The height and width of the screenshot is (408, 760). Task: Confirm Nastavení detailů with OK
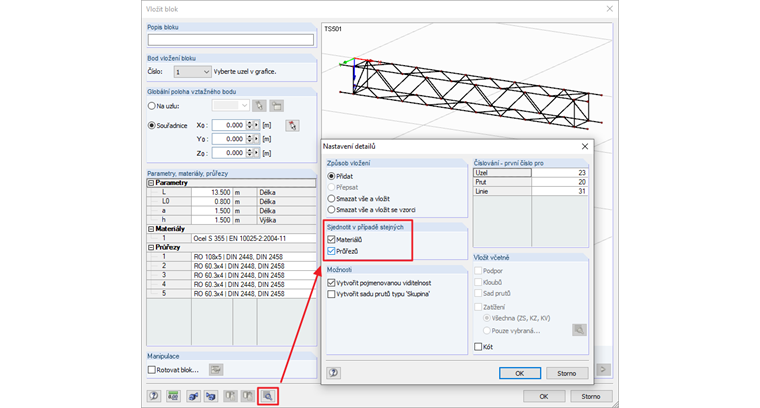pos(520,373)
